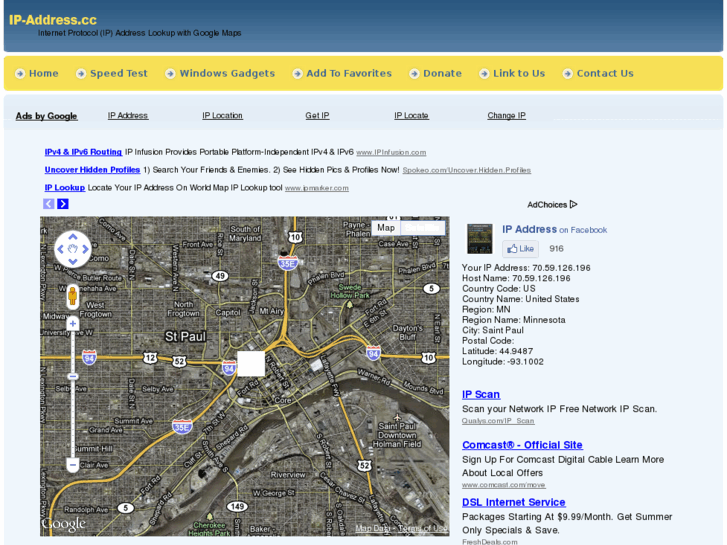Screen dimensions: 727x545
Task: Open the Ads by Google link
Action: (x=46, y=116)
